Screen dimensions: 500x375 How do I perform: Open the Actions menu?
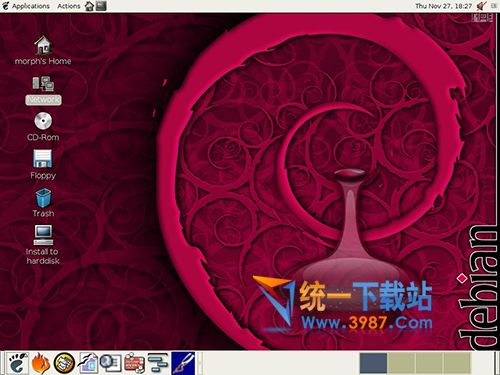pos(69,6)
